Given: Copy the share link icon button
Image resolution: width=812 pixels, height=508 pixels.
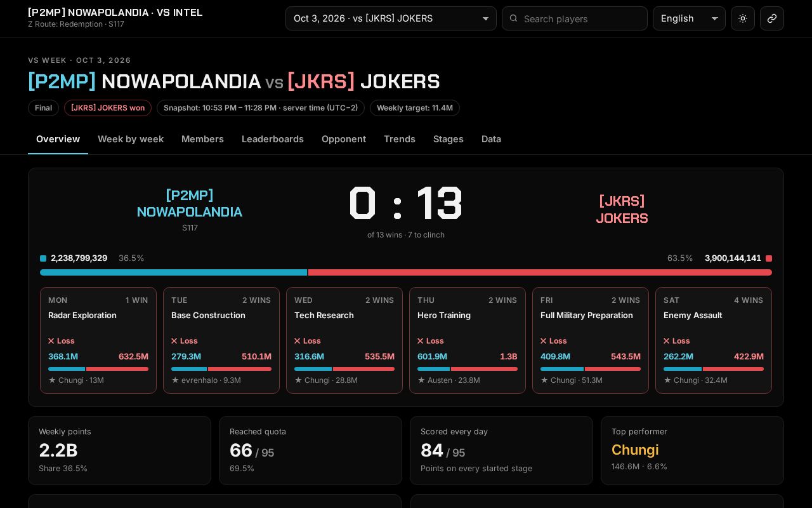Looking at the screenshot, I should tap(772, 18).
